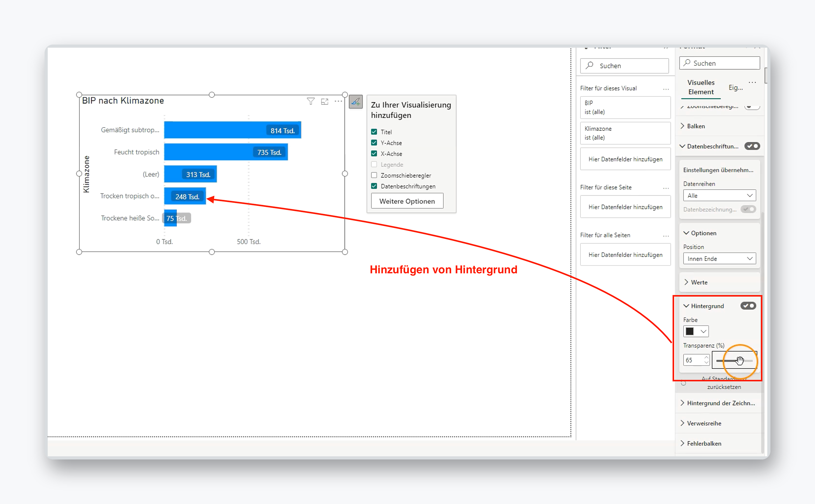The width and height of the screenshot is (815, 504).
Task: Uncheck the Y-Achse checkbox
Action: click(374, 143)
